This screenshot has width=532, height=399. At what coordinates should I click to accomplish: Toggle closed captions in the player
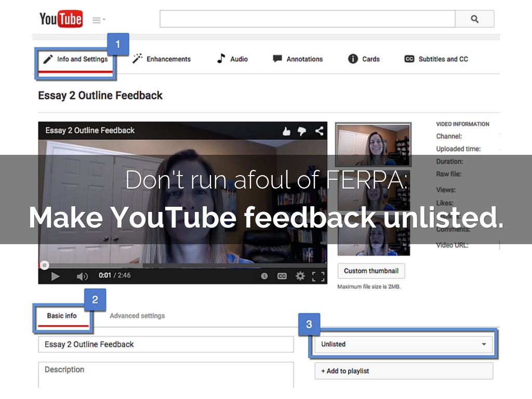coord(282,276)
